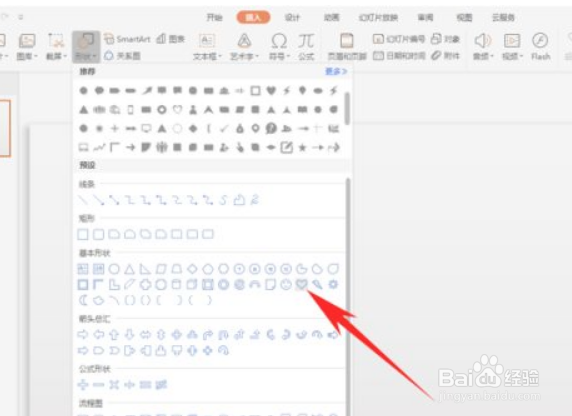This screenshot has height=416, width=572.
Task: Choose the trapezoid shape
Action: (x=177, y=269)
